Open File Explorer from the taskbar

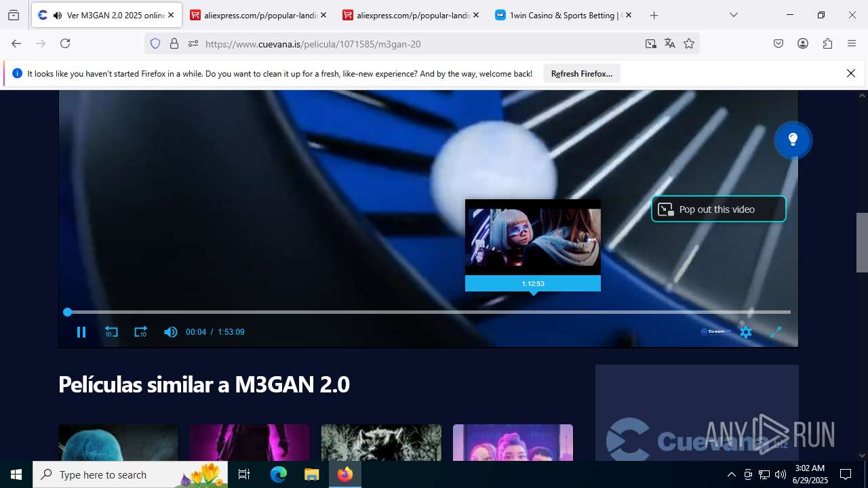311,474
